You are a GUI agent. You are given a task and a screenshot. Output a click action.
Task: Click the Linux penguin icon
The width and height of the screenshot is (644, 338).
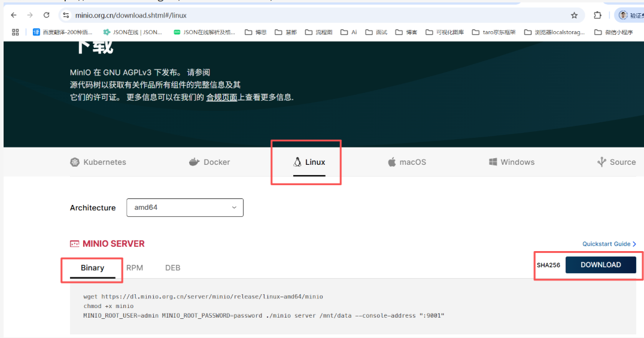point(297,162)
